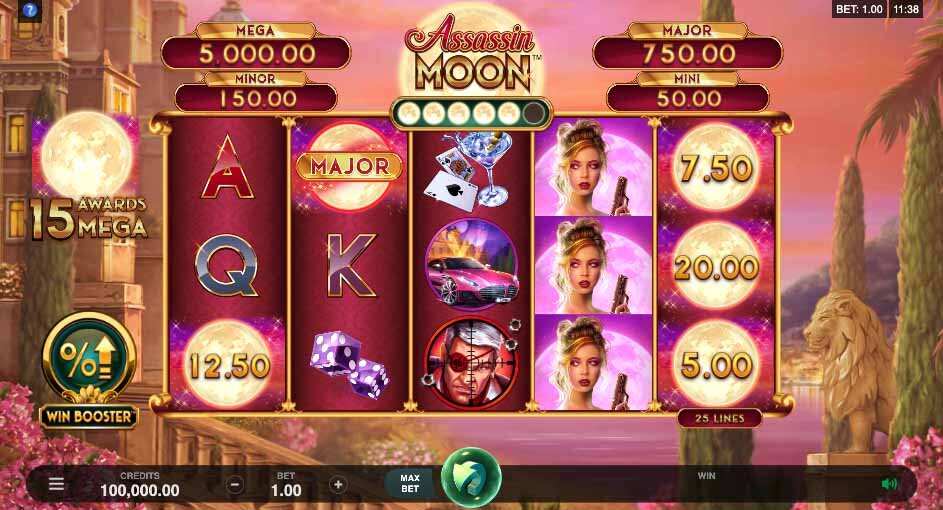This screenshot has width=943, height=510.
Task: Click the MEGA 5,000.00 jackpot display
Action: (x=256, y=46)
